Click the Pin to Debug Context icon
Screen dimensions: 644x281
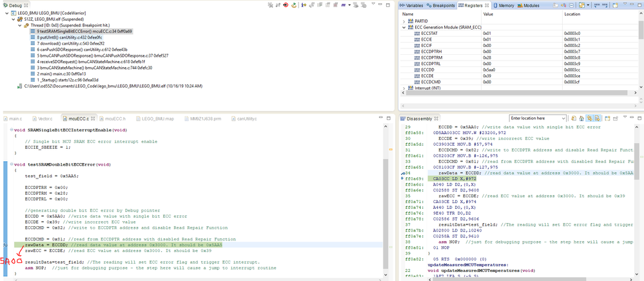tap(615, 119)
